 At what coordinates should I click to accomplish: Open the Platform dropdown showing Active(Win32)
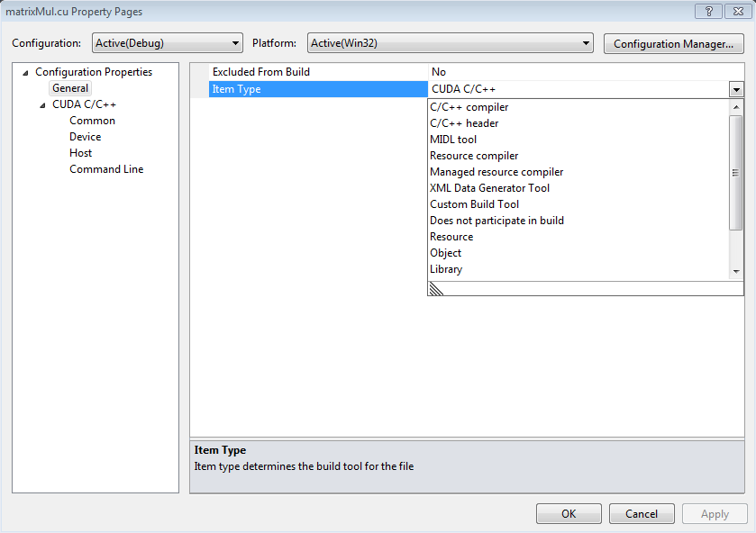point(587,42)
